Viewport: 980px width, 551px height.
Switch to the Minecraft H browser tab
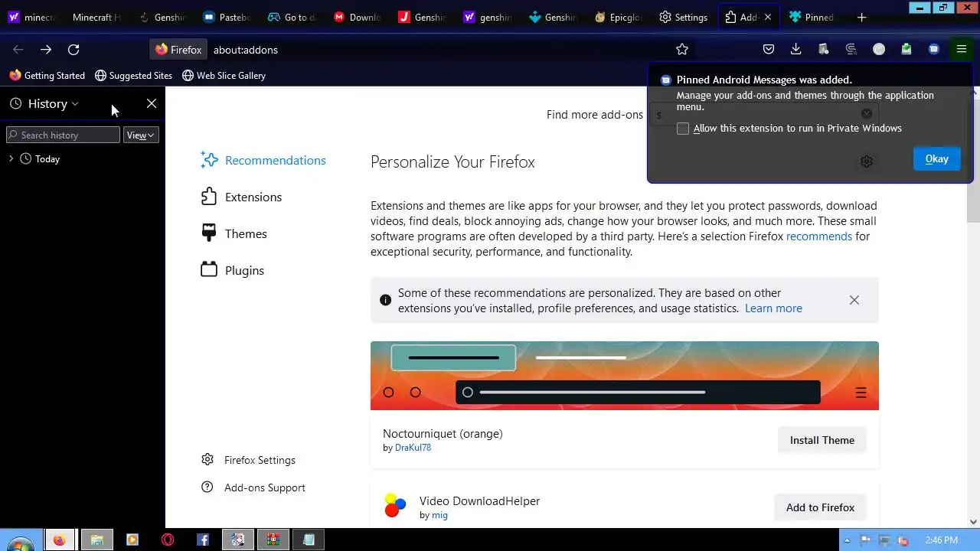click(96, 17)
